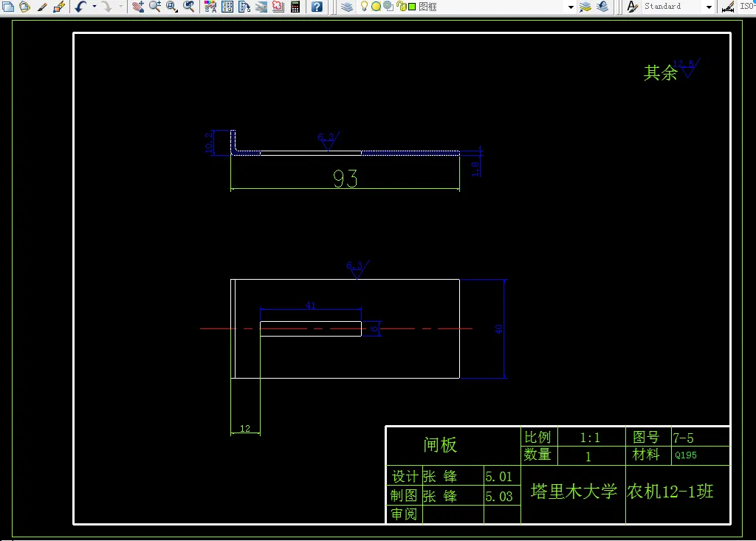
Task: Select the Zoom Window tool
Action: (x=171, y=7)
